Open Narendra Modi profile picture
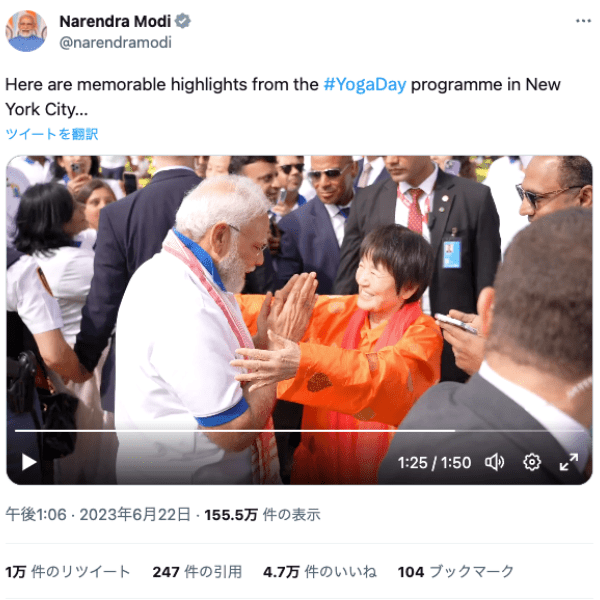 (x=26, y=31)
